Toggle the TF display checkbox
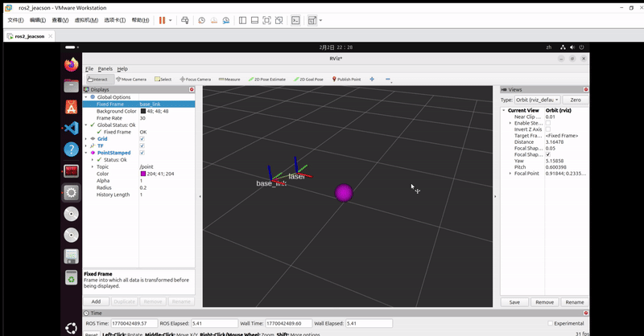This screenshot has height=336, width=644. tap(142, 145)
